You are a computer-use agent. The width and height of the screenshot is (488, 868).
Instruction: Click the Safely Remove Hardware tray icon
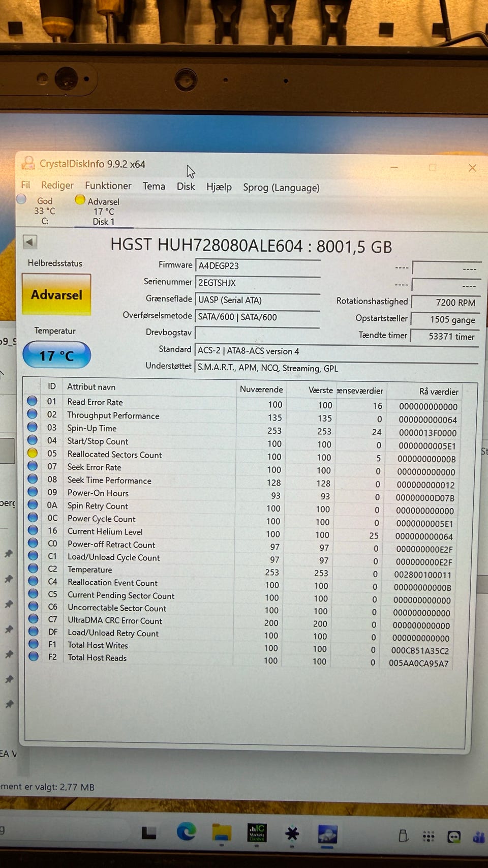tap(404, 835)
